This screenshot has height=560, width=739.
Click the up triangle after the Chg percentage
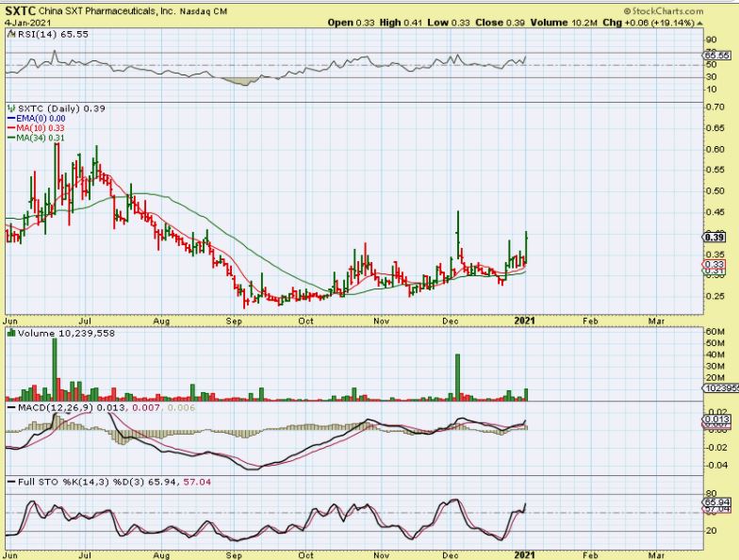click(x=699, y=23)
